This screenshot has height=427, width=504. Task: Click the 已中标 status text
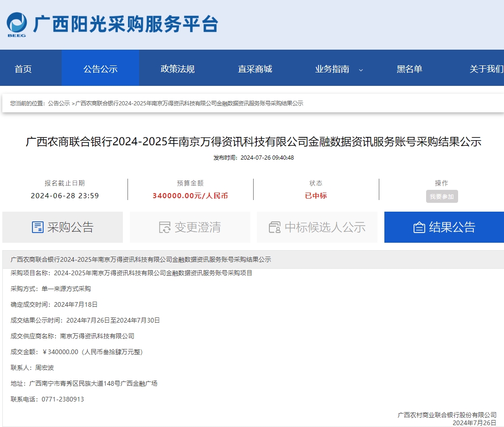tap(316, 196)
